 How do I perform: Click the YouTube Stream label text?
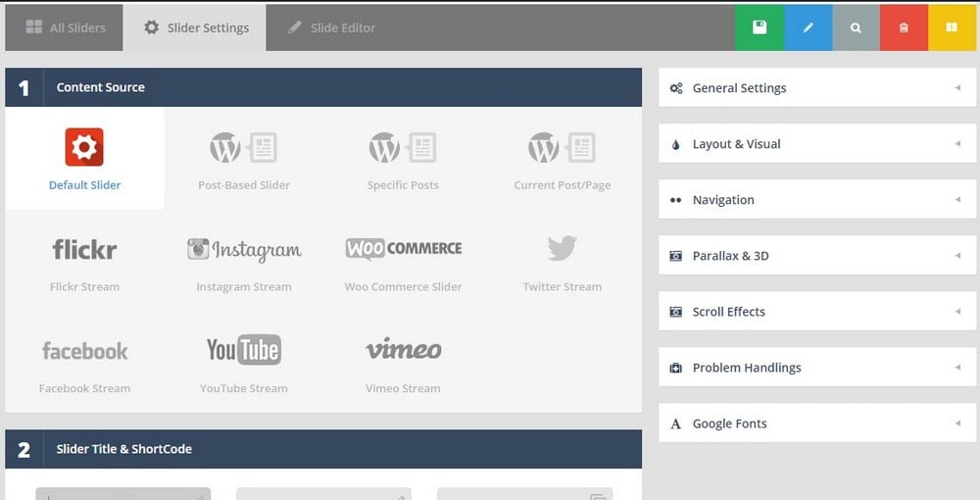pos(244,388)
